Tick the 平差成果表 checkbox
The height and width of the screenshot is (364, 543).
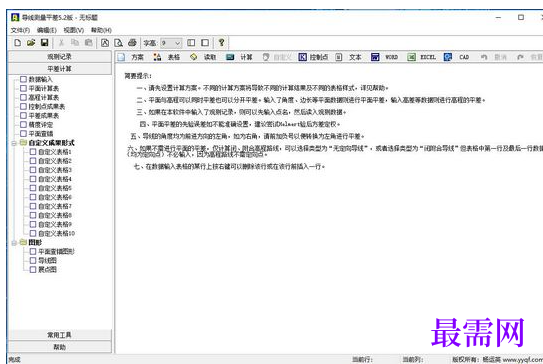coord(24,115)
